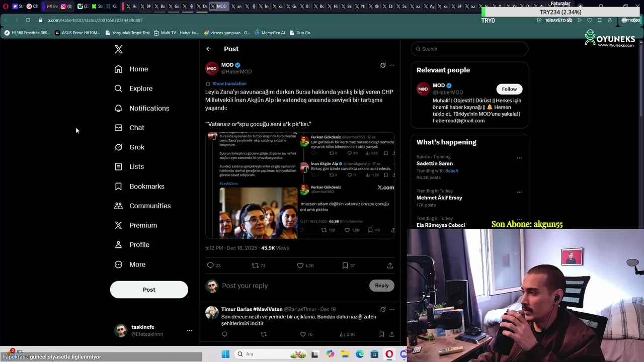Open more options on MOD post
The width and height of the screenshot is (644, 362).
pyautogui.click(x=392, y=65)
